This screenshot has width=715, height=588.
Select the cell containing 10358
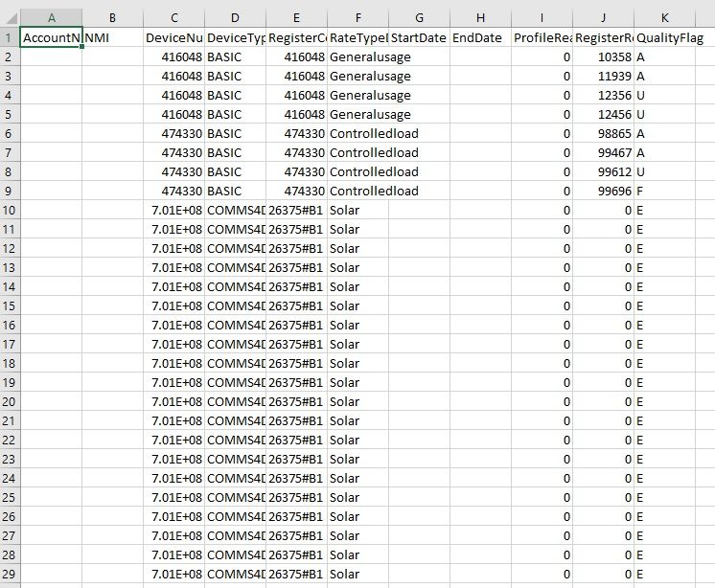pyautogui.click(x=603, y=57)
